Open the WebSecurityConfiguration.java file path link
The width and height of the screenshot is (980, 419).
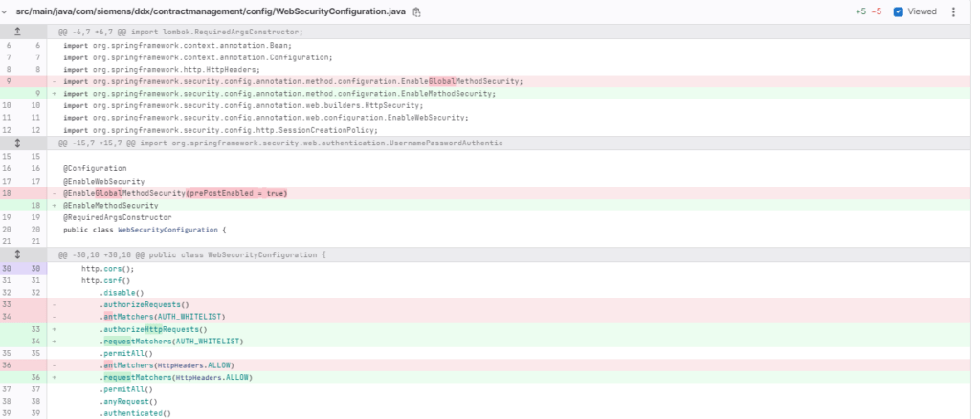211,11
